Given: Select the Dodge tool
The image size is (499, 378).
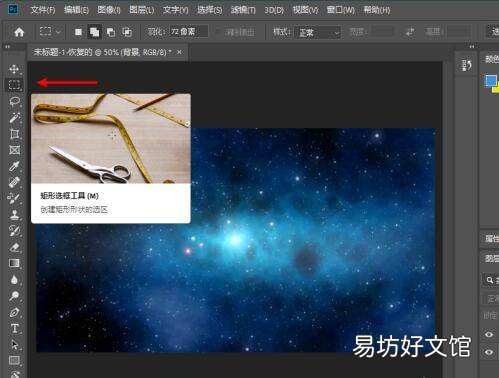Looking at the screenshot, I should tap(14, 296).
